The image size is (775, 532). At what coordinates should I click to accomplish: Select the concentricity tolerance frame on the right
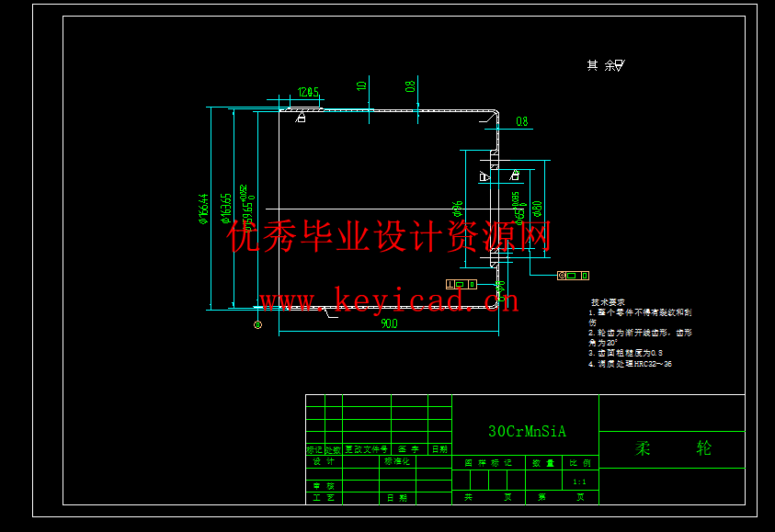point(574,275)
